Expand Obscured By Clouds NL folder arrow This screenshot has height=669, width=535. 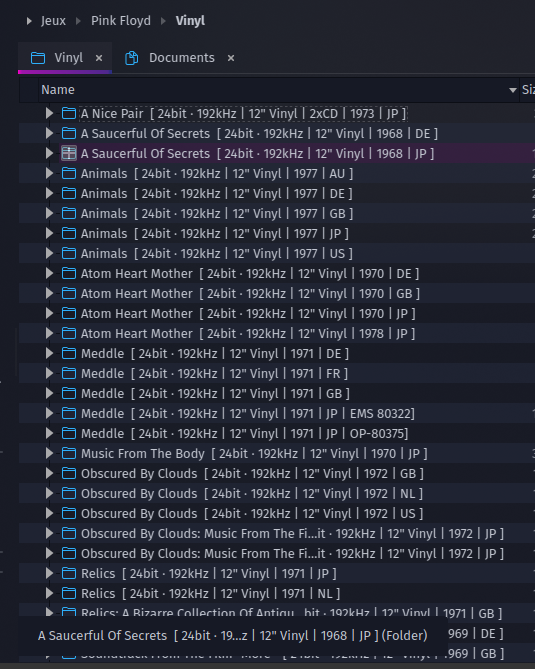(x=49, y=494)
